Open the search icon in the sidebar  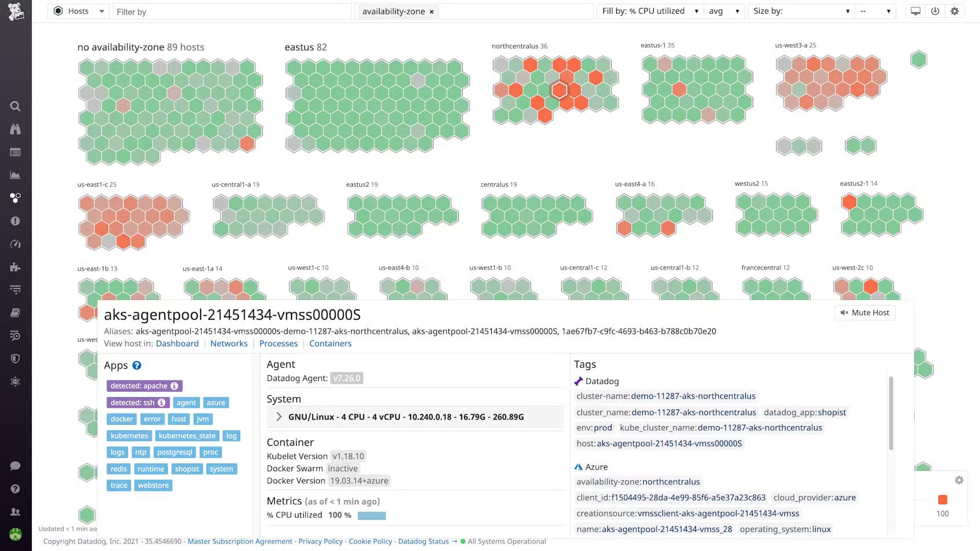[15, 106]
